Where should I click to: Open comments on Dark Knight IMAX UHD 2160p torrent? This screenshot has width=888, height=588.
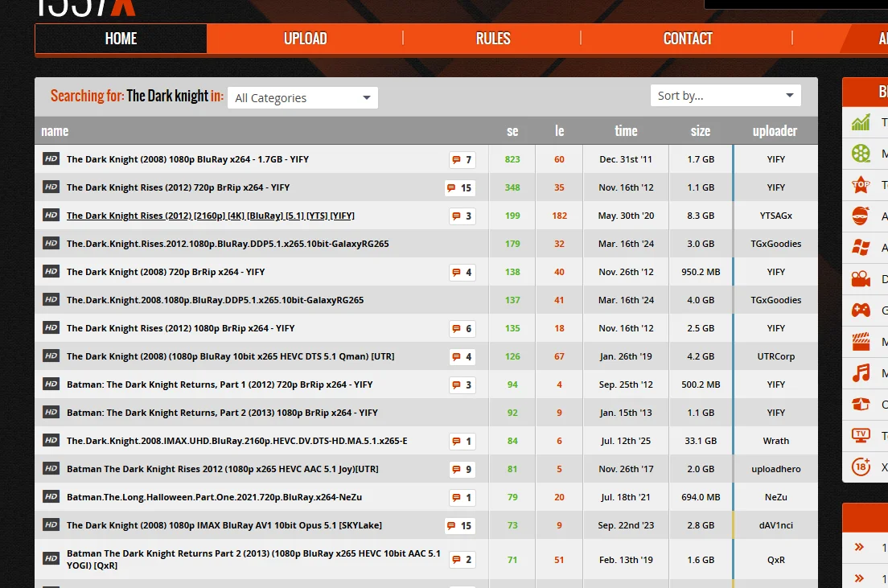462,442
